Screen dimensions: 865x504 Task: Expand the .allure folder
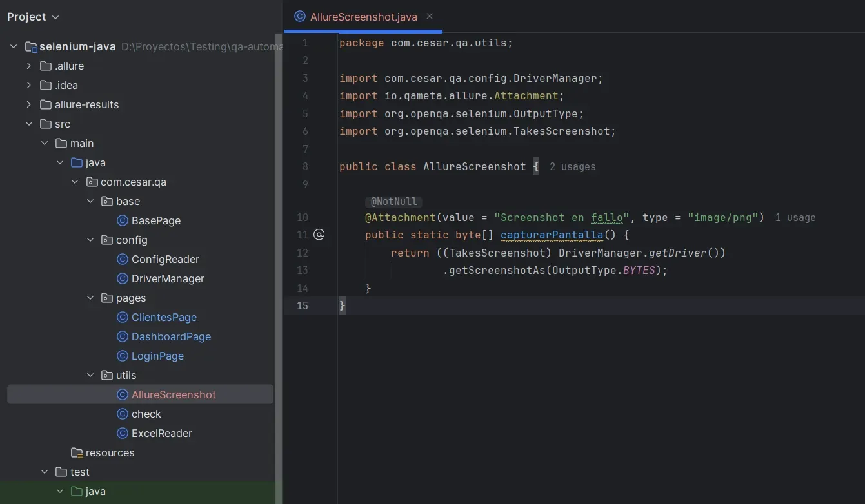[28, 66]
